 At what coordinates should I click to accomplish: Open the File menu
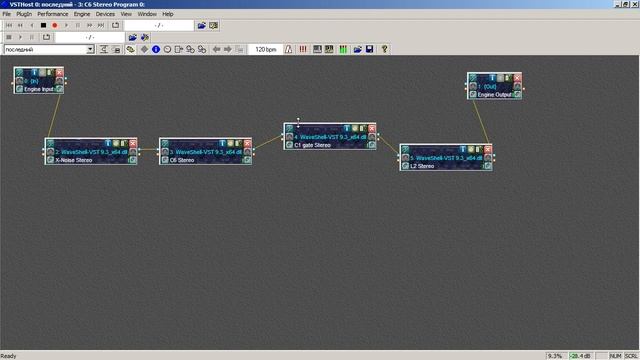point(7,14)
